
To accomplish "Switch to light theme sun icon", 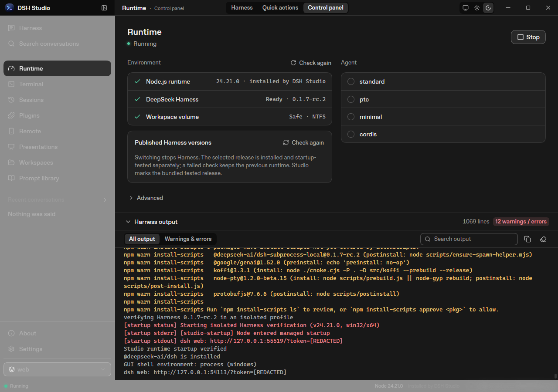I will 477,8.
